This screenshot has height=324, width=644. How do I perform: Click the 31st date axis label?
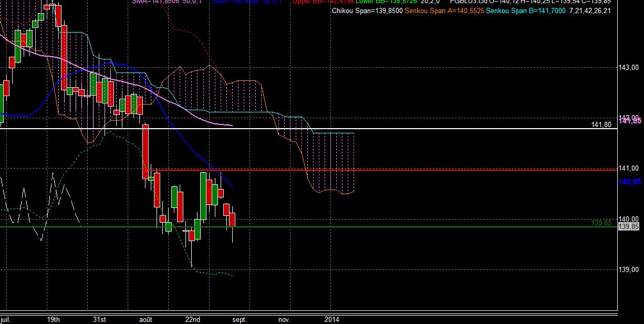point(100,319)
